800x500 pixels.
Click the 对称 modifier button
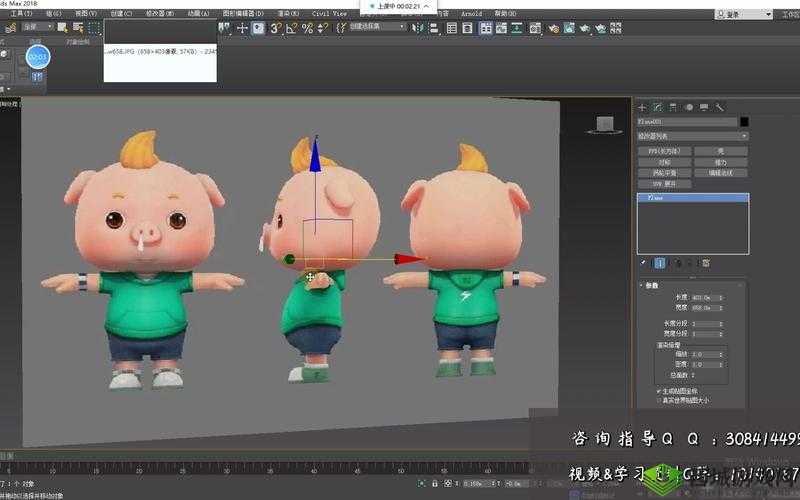click(x=664, y=162)
